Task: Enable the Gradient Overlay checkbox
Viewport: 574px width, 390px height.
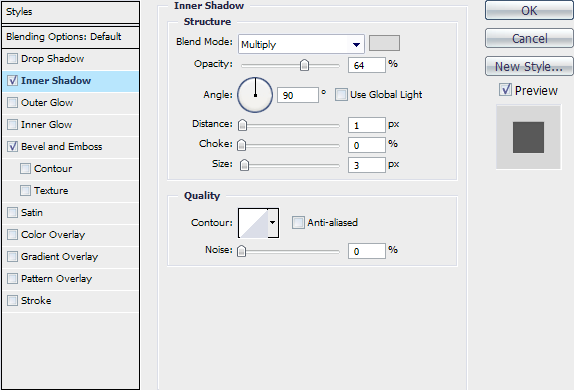Action: [x=12, y=256]
